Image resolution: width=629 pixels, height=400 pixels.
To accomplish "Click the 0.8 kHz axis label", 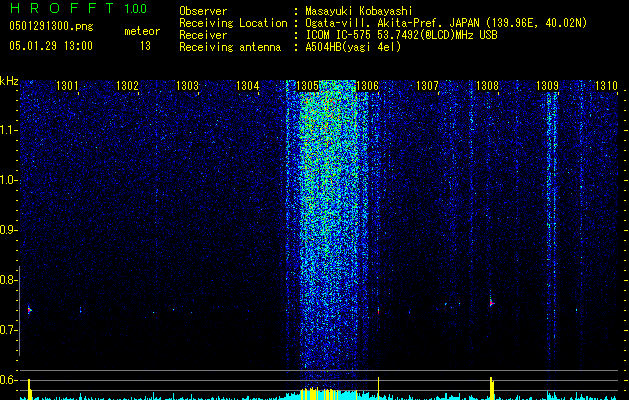I will click(x=8, y=280).
